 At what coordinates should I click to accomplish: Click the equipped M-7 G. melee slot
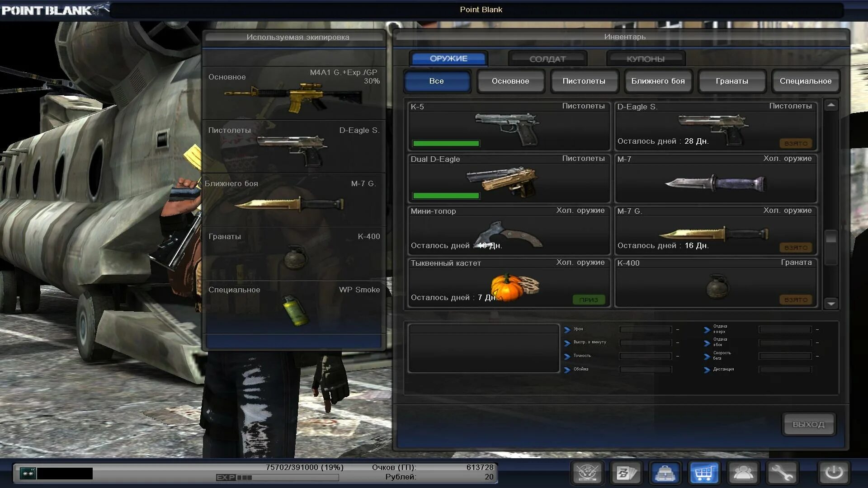pos(294,200)
